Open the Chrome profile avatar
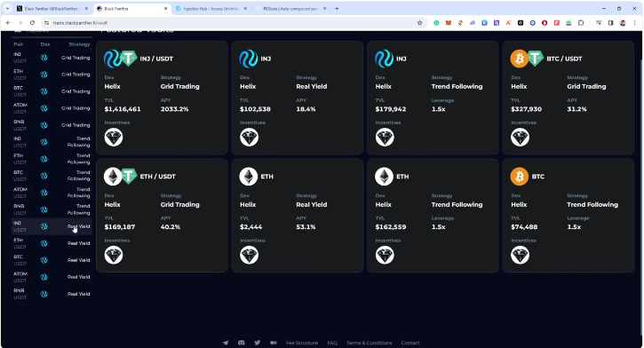Screen dimensions: 644x348 click(623, 23)
